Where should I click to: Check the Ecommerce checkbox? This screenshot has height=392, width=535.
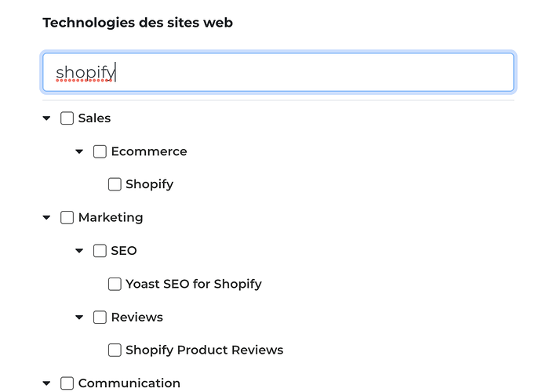point(100,151)
